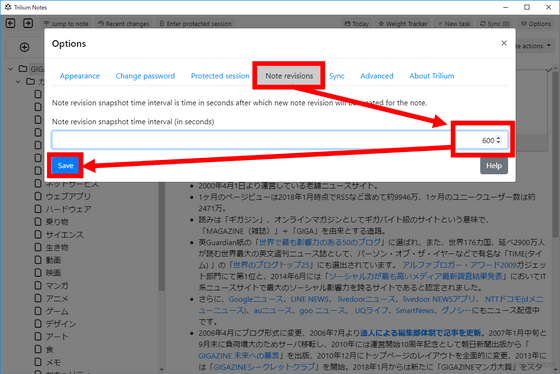Click the note icon beside マンガ

[x=38, y=285]
